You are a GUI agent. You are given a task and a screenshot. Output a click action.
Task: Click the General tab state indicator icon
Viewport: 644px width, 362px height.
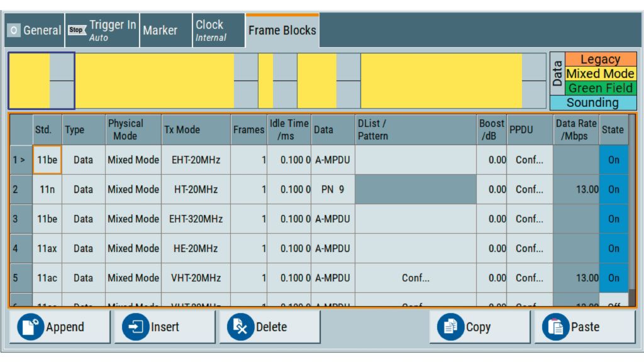pyautogui.click(x=14, y=30)
